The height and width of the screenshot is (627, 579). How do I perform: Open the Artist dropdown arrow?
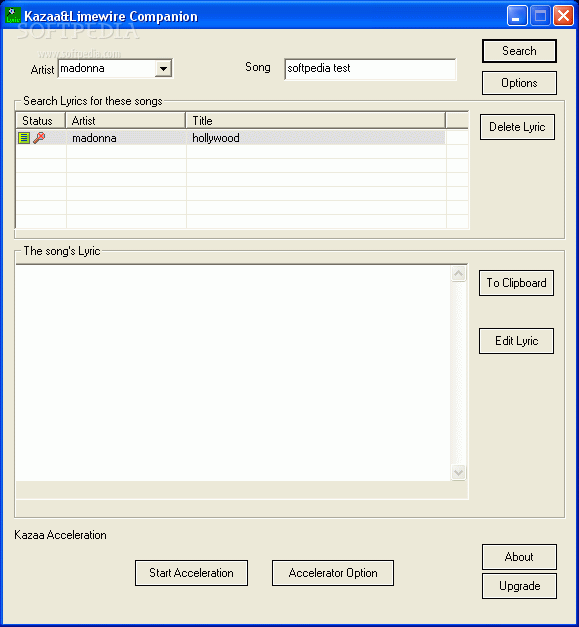click(163, 68)
